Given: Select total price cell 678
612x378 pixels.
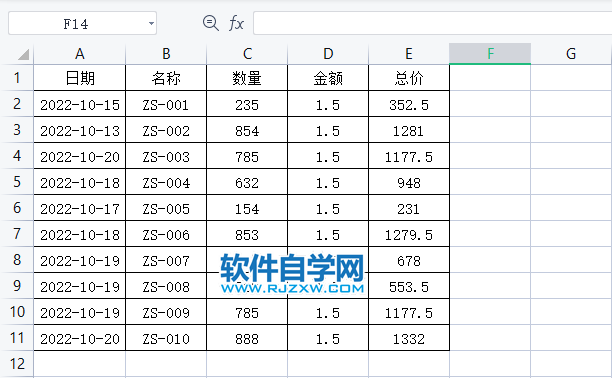Looking at the screenshot, I should [x=409, y=260].
